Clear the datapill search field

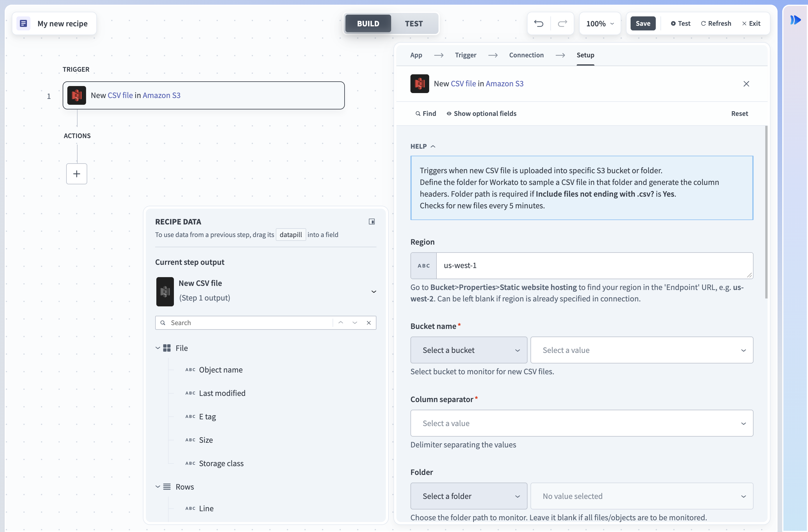369,323
